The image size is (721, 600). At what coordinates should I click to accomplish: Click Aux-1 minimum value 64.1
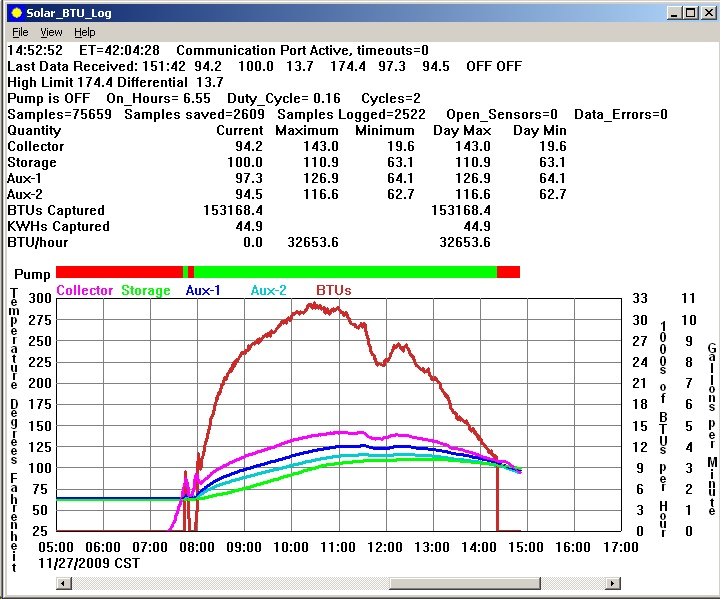(x=401, y=178)
